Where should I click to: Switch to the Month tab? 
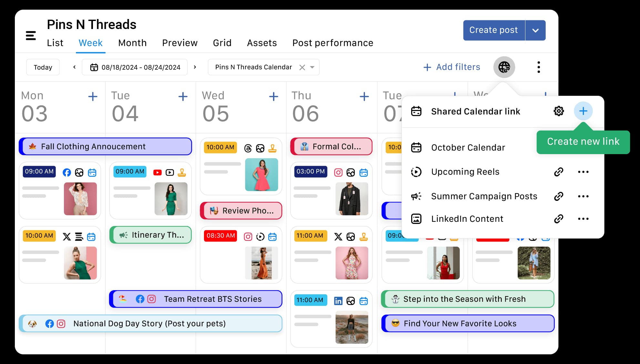(132, 43)
